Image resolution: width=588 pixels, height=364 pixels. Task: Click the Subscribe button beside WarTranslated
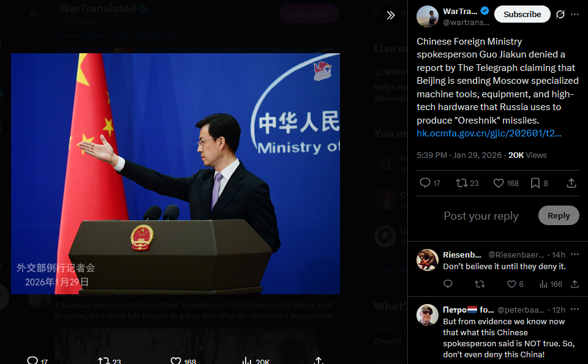522,14
